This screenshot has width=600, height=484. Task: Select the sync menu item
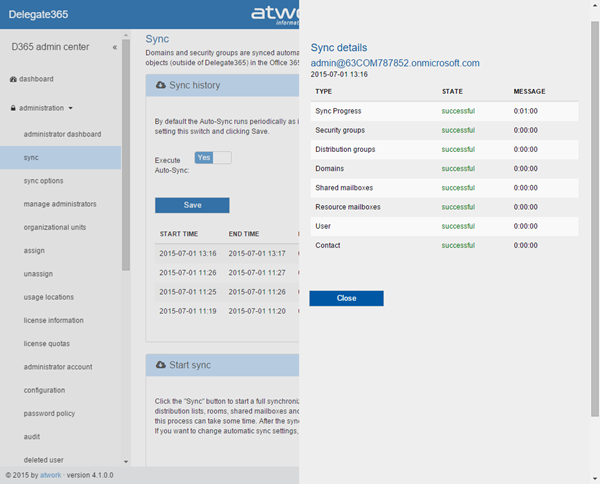[60, 158]
